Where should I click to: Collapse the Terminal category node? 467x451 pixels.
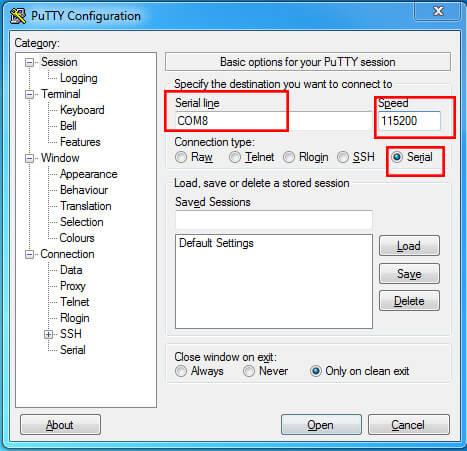[29, 94]
